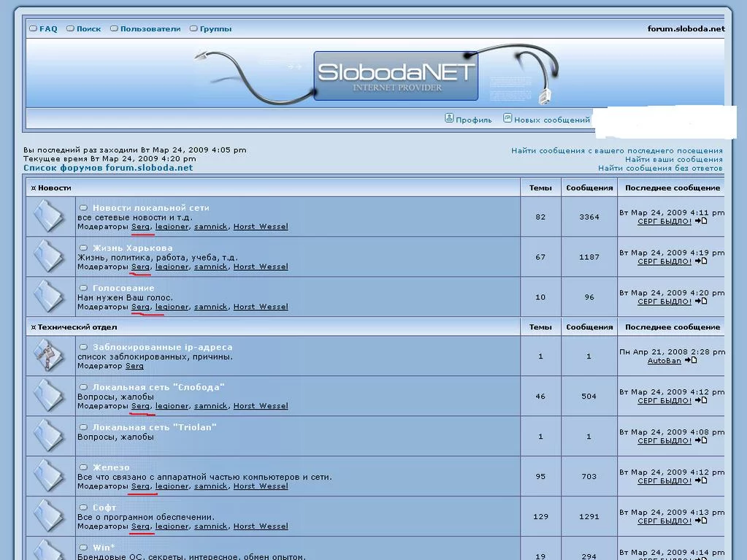Viewport: 747px width, 560px height.
Task: Open the Локальная сеть "Слобода" forum
Action: 158,387
